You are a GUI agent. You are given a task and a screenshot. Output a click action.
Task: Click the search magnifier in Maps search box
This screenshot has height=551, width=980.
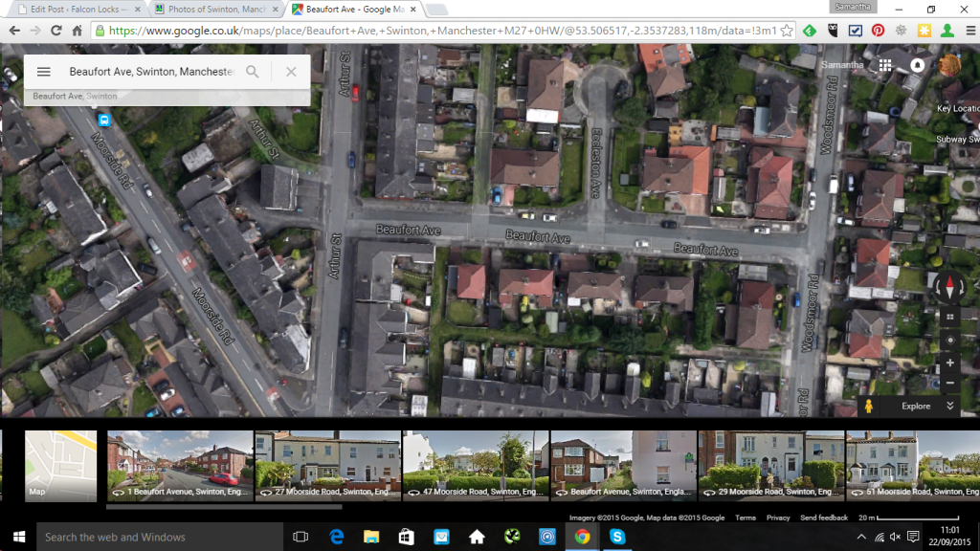pos(253,72)
